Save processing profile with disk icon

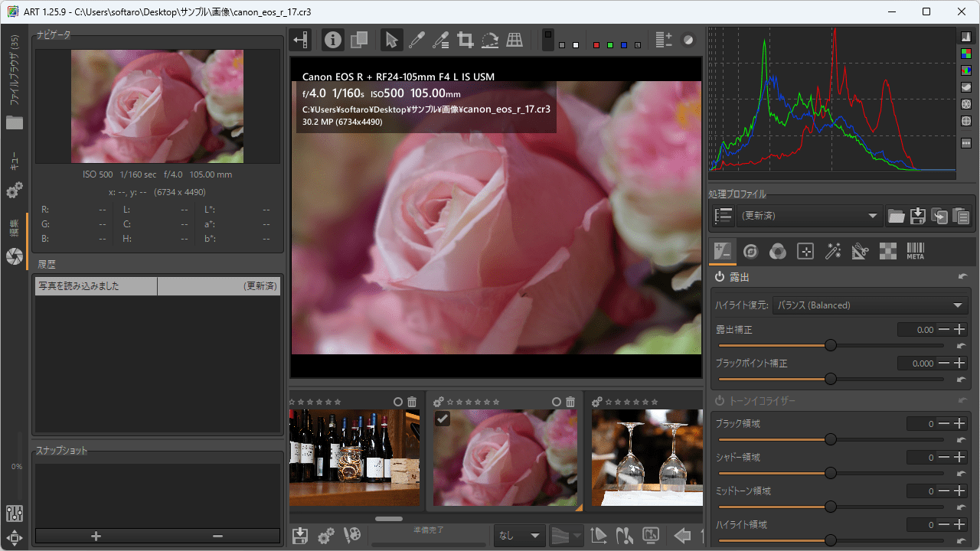[x=917, y=217]
